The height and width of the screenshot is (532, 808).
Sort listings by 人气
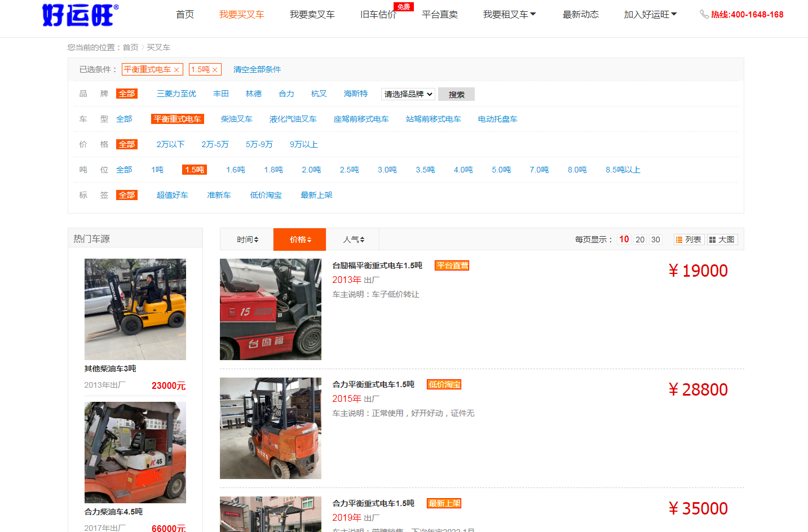[x=353, y=240]
